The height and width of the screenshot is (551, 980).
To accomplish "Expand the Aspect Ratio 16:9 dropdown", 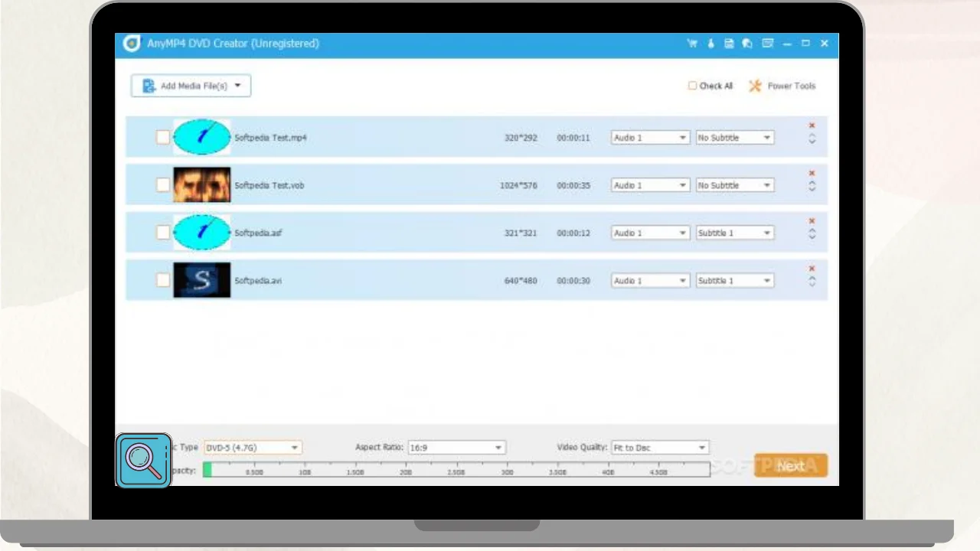I will coord(456,448).
